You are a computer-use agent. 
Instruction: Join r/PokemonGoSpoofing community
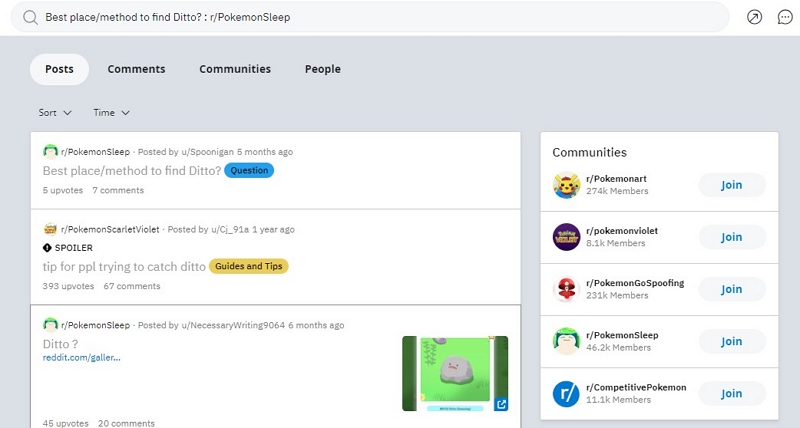point(732,289)
